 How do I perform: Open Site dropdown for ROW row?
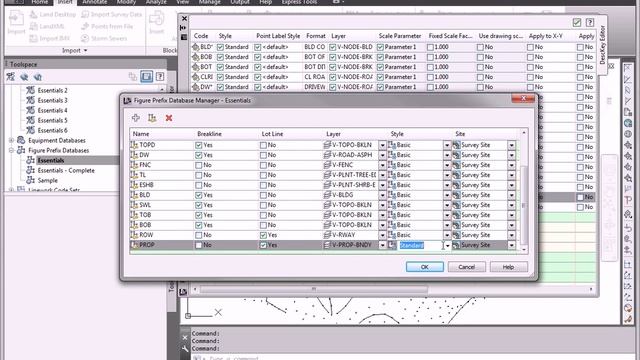click(x=511, y=235)
